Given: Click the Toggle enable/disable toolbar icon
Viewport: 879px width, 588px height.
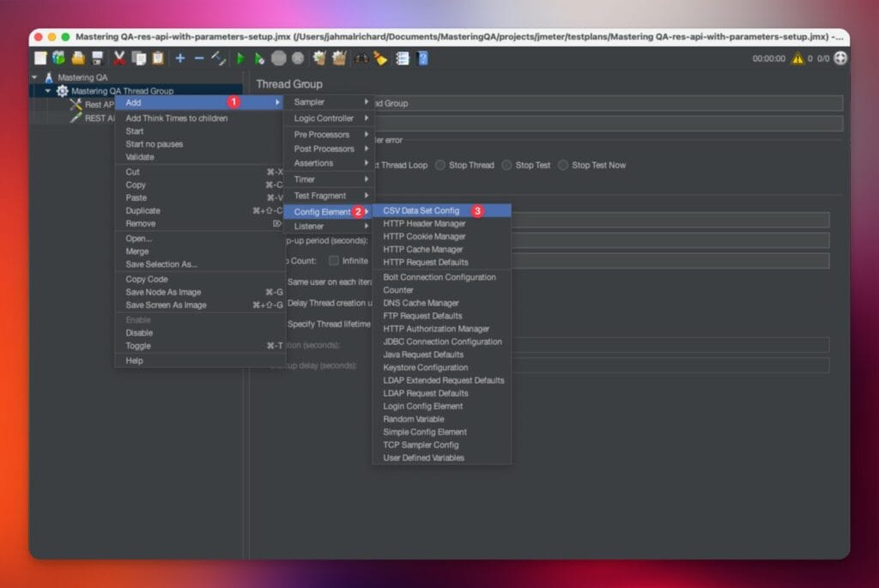Looking at the screenshot, I should pos(218,58).
